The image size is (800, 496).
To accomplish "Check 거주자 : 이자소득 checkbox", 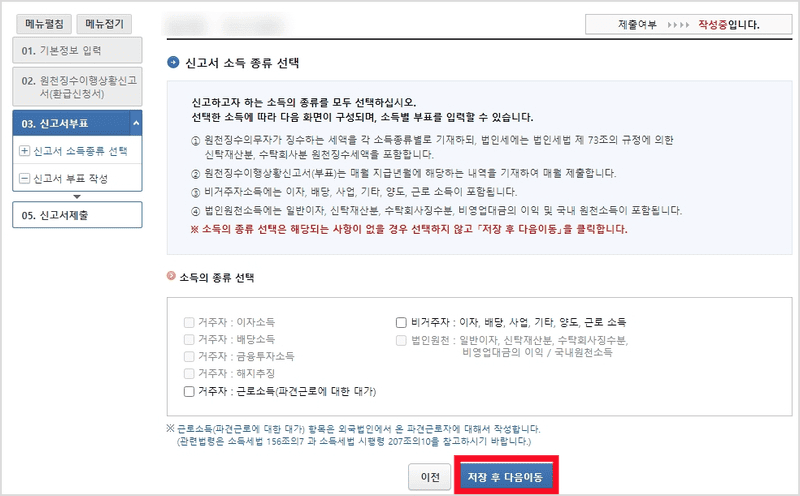I will (189, 323).
